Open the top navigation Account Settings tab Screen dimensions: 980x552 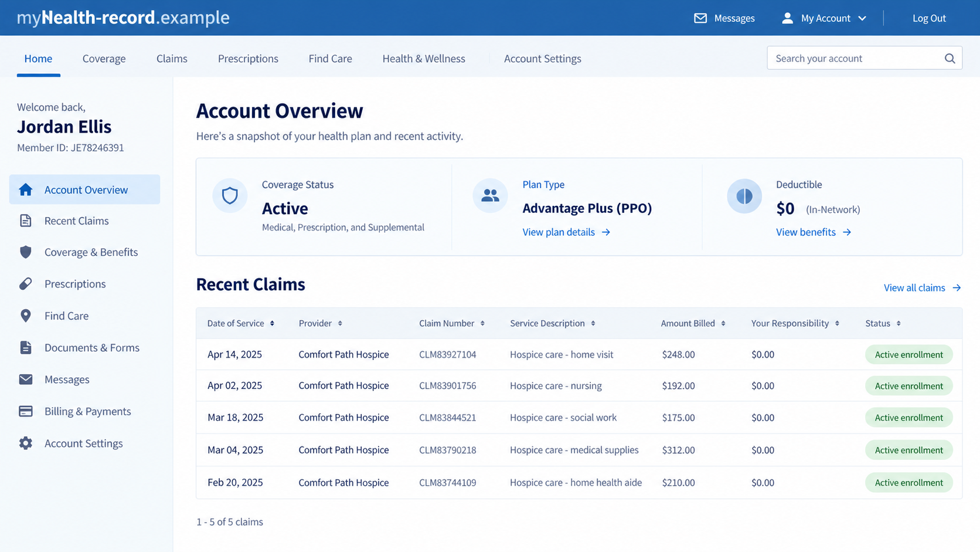click(x=543, y=59)
